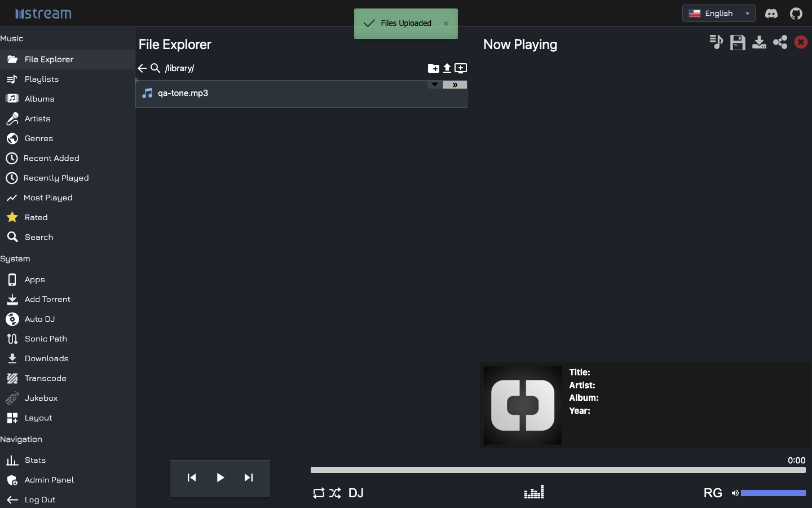The width and height of the screenshot is (812, 508).
Task: Download the queue with download icon
Action: tap(759, 42)
